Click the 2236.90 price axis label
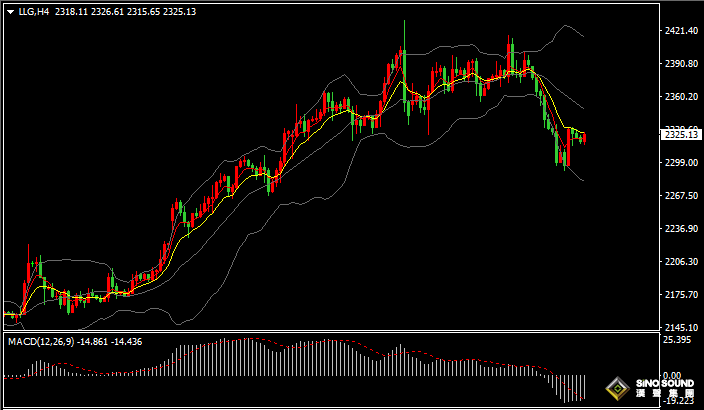 680,229
